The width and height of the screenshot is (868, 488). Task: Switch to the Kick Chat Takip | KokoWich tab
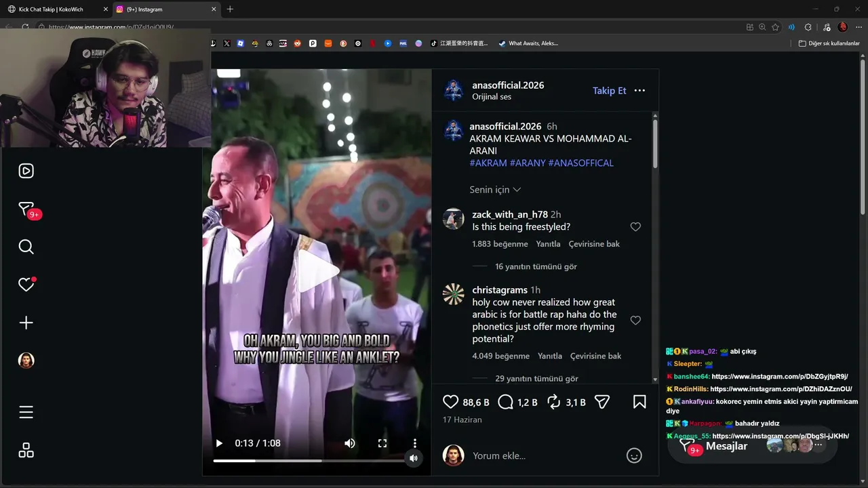click(58, 9)
